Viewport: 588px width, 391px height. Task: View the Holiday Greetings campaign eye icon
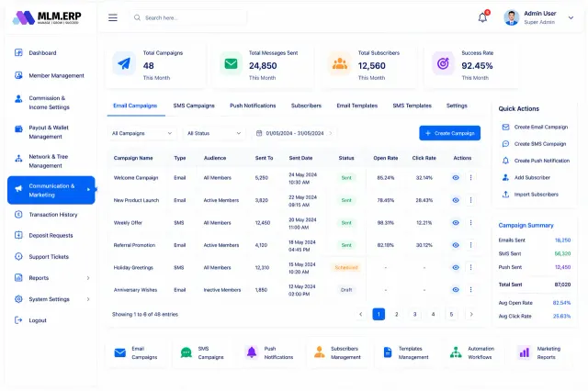click(456, 267)
